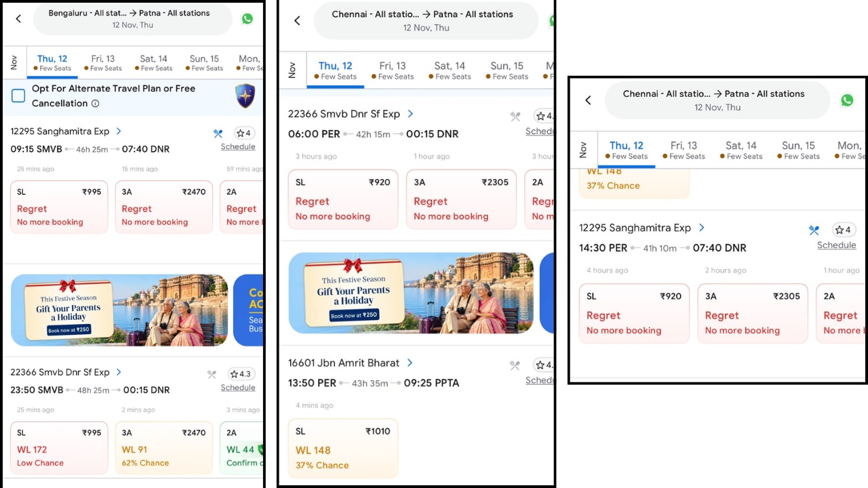Open WhatsApp icon on the Bengaluru screen
Viewport: 868px width, 488px height.
pyautogui.click(x=248, y=19)
